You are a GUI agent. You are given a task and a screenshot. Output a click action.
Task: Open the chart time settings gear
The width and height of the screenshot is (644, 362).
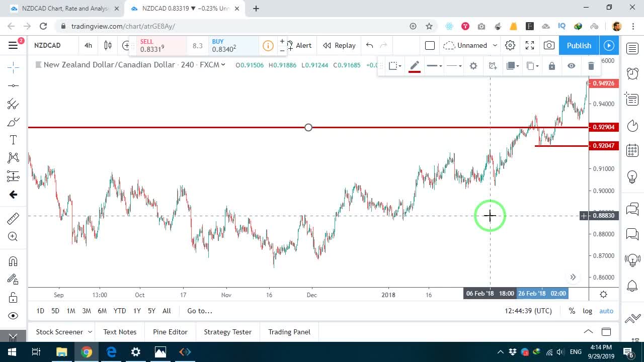coord(603,294)
